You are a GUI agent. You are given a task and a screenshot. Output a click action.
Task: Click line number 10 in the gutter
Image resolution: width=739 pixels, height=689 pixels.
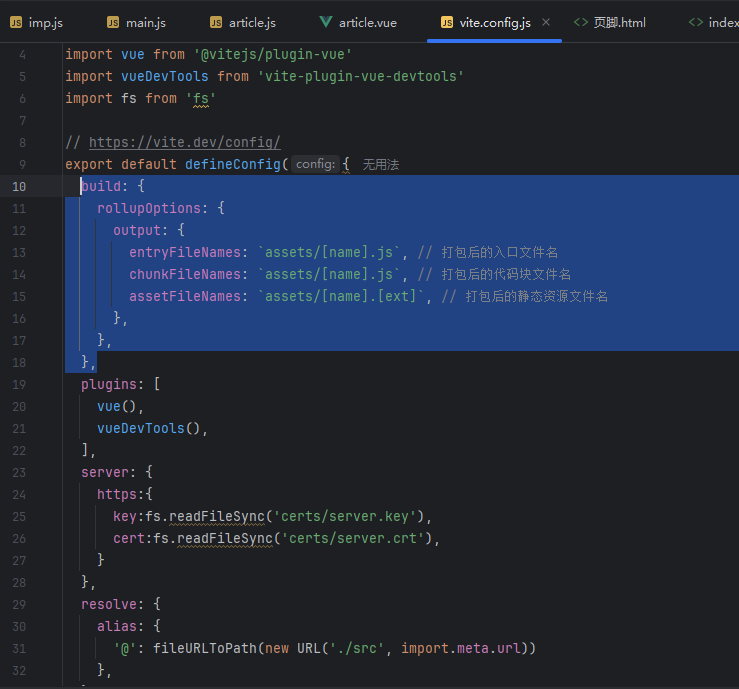[x=19, y=187]
